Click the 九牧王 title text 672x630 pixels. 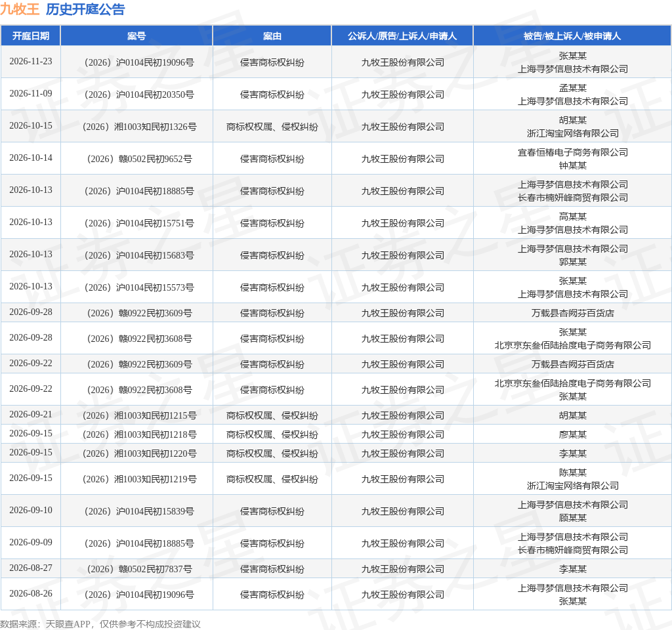[x=20, y=9]
